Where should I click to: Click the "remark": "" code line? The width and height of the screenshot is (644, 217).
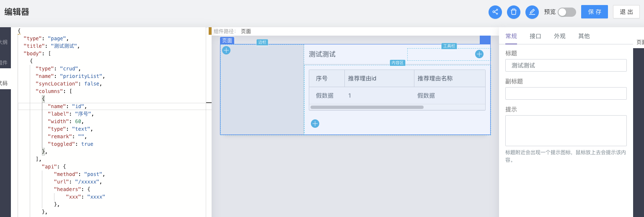pos(67,137)
